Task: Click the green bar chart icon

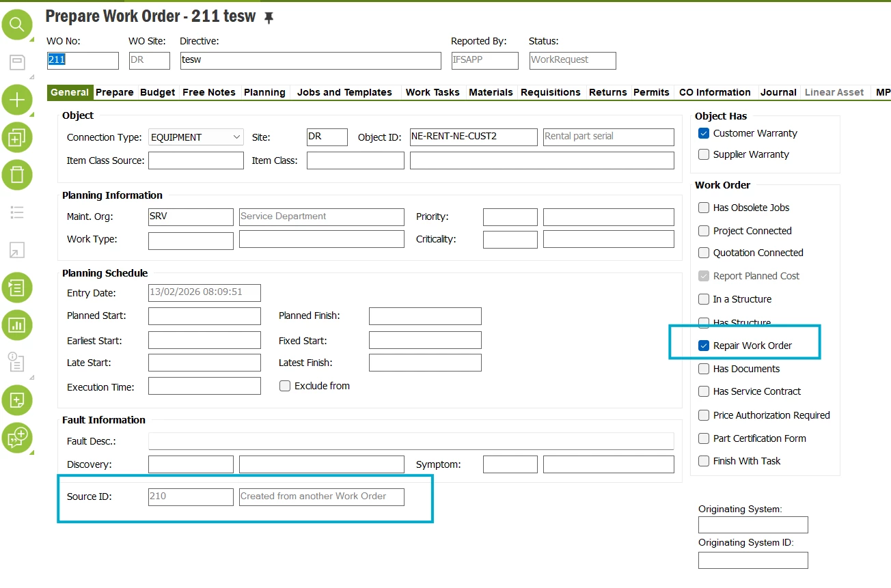Action: point(17,325)
